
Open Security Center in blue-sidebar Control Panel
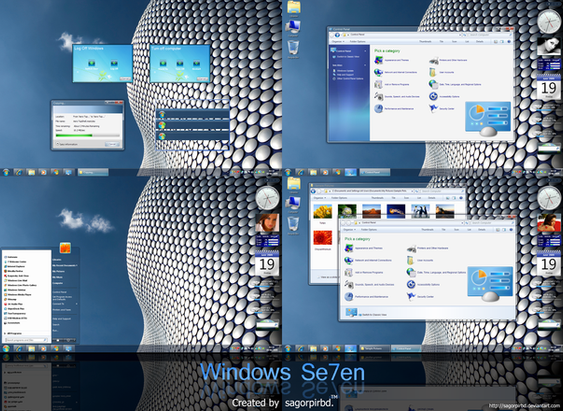[442, 108]
